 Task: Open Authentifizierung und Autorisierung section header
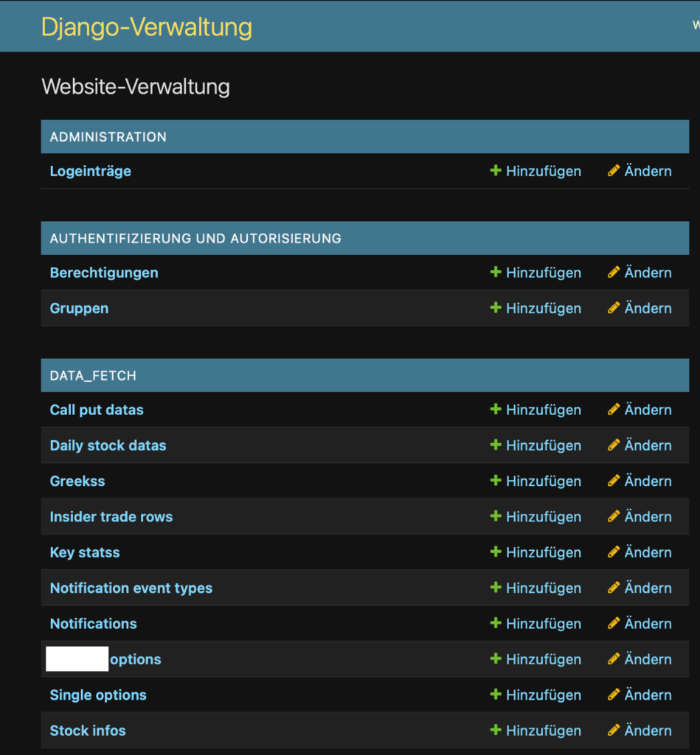pyautogui.click(x=195, y=239)
